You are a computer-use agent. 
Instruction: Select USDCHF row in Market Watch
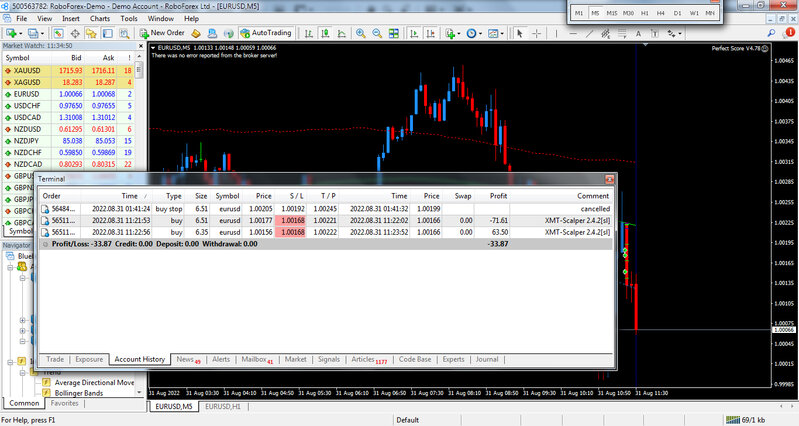pos(68,105)
